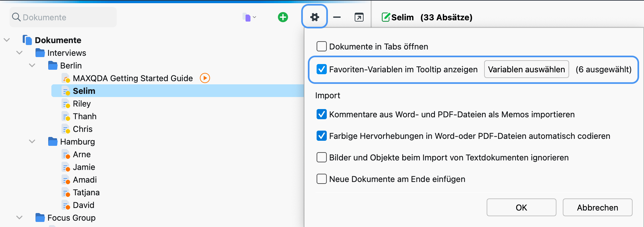Click the MAXQDA Getting Started Guide document icon

click(66, 78)
